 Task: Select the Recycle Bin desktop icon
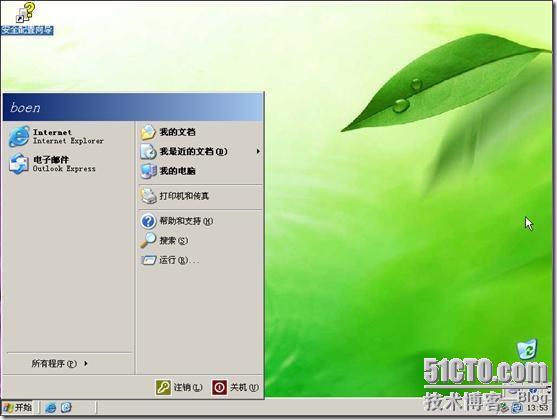526,349
